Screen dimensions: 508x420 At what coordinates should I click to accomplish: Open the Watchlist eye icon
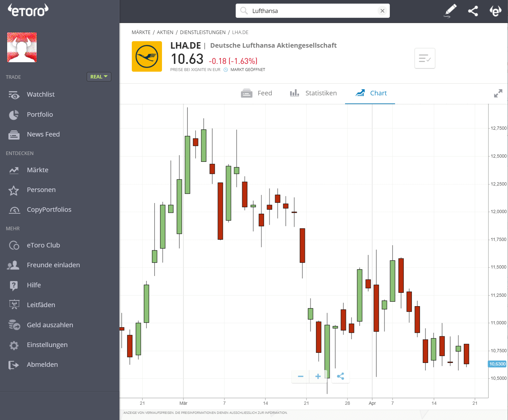tap(14, 95)
